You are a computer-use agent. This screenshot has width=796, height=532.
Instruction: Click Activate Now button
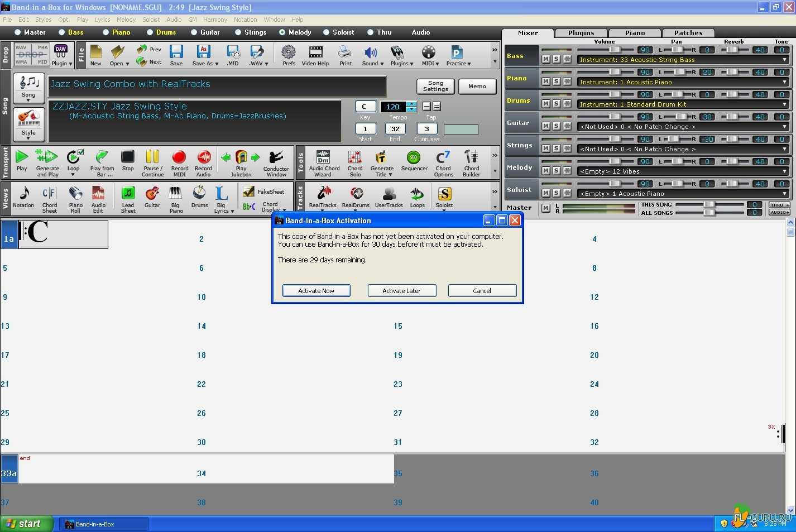tap(317, 291)
